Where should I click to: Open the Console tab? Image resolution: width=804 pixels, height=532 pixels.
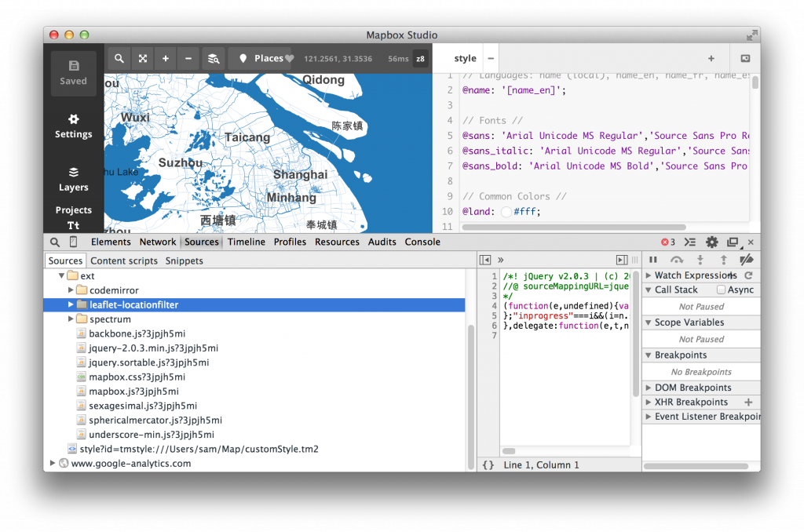tap(422, 242)
